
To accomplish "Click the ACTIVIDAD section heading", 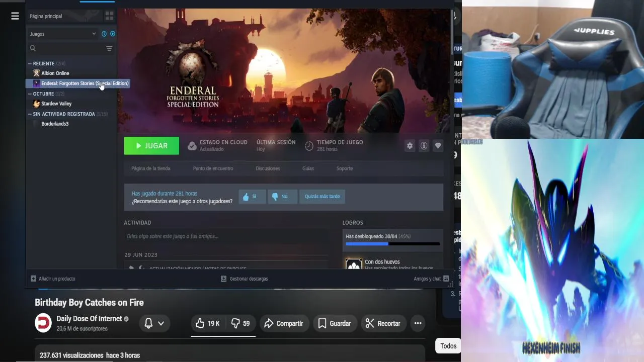I will (x=137, y=223).
